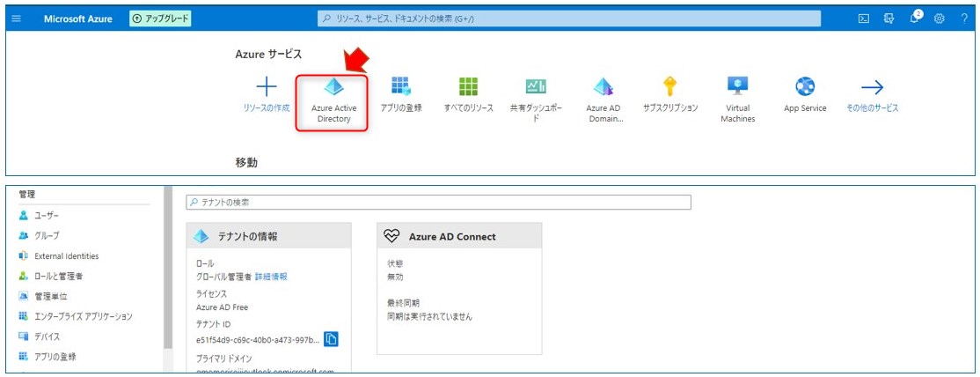Open サブスクリプション key icon
The image size is (980, 377).
point(670,86)
